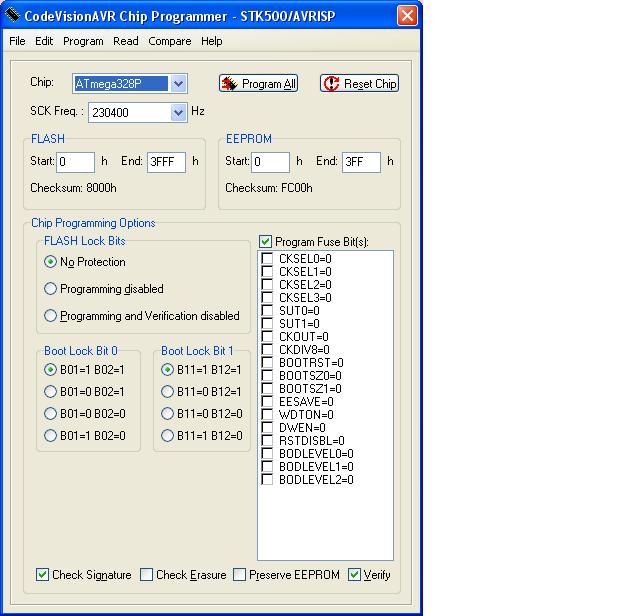Select B01=0 B02=0 radio

click(50, 414)
